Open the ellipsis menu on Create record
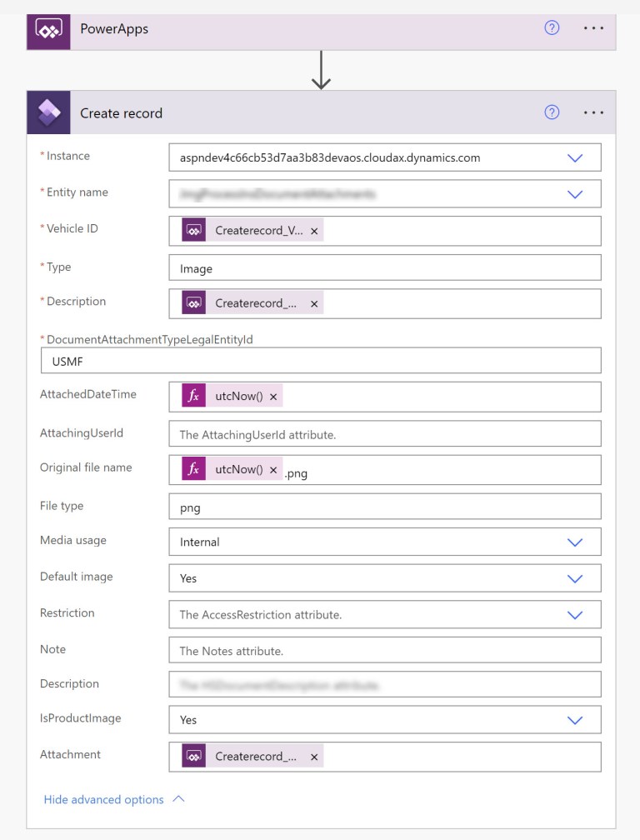Image resolution: width=640 pixels, height=840 pixels. 594,111
